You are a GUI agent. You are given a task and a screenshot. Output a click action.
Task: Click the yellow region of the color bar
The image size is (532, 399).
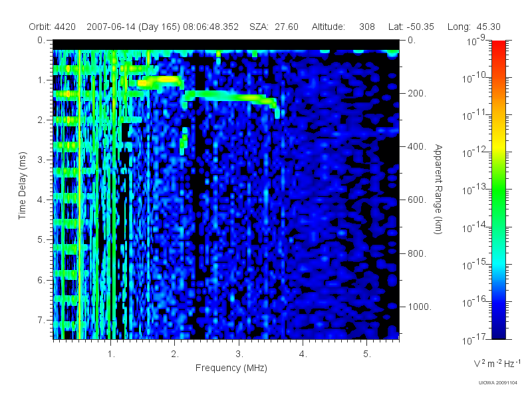tap(498, 145)
